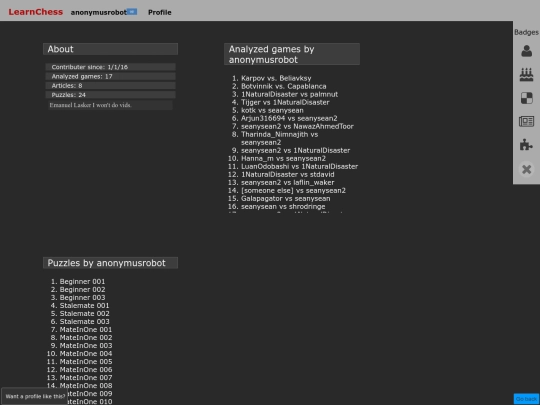Open Botvinnik vs. Capablanca game
The image size is (540, 405).
pyautogui.click(x=283, y=86)
